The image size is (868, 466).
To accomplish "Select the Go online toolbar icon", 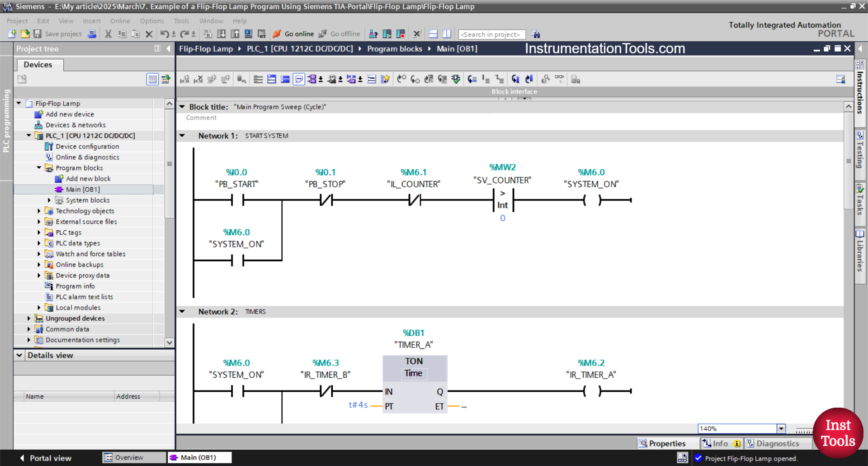I will coord(299,34).
